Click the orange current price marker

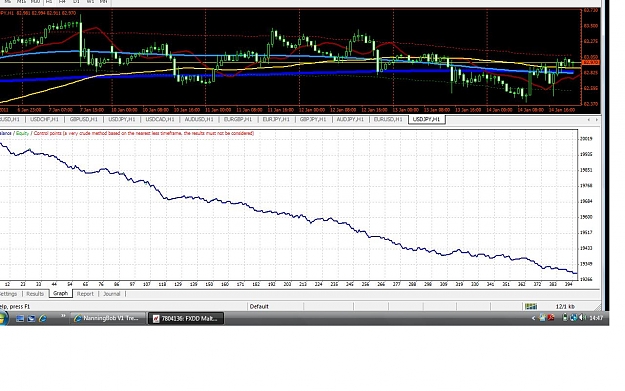pos(590,63)
